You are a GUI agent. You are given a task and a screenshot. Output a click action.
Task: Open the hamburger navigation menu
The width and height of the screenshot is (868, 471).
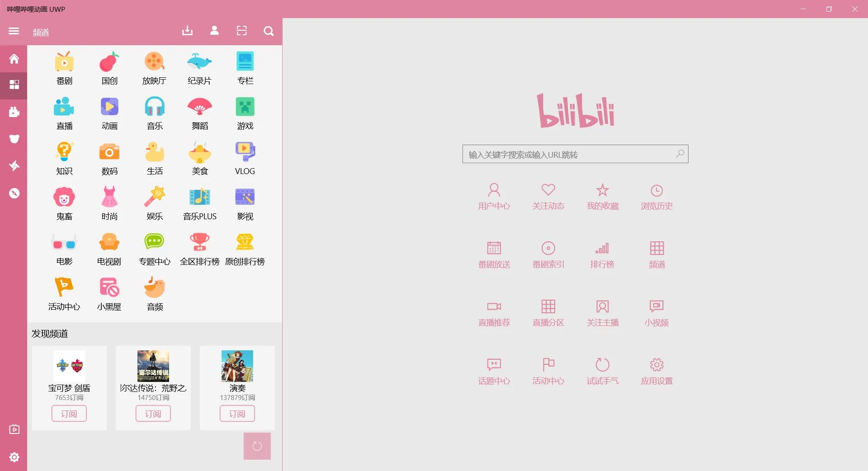click(x=13, y=31)
